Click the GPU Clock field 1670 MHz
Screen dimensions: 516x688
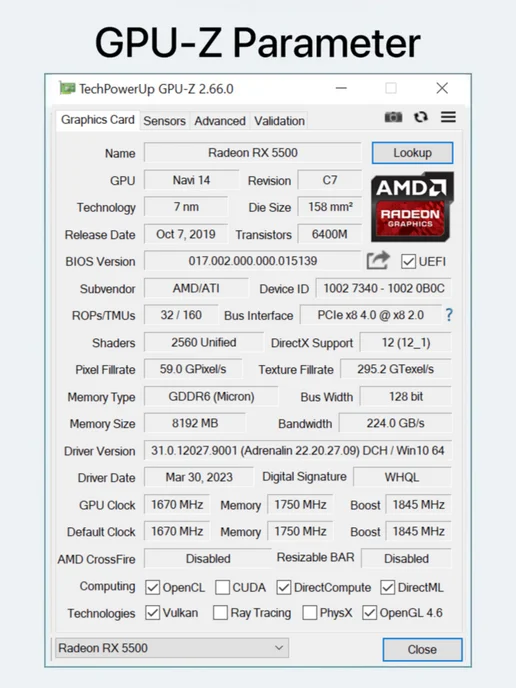[177, 505]
